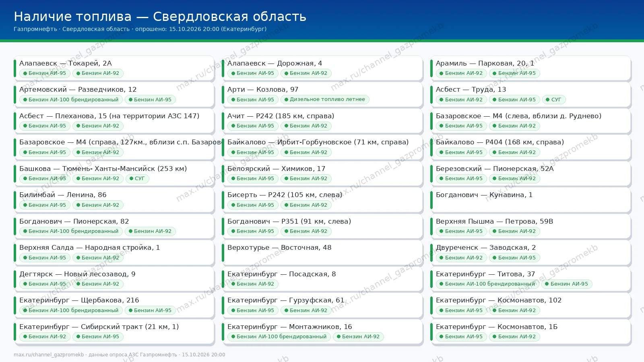This screenshot has width=644, height=362.
Task: Click Бензин АИ-92 tag in Екатеринбург — Монтажников, 16
Action: tap(358, 337)
